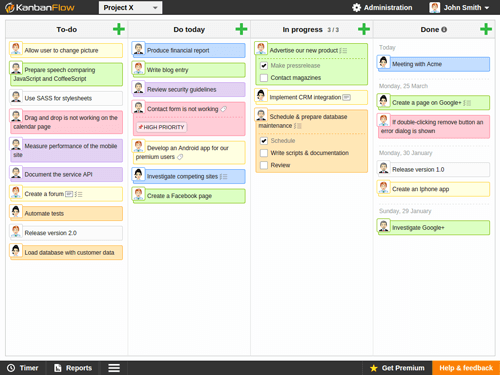
Task: Click the Get Premium button
Action: point(397,368)
